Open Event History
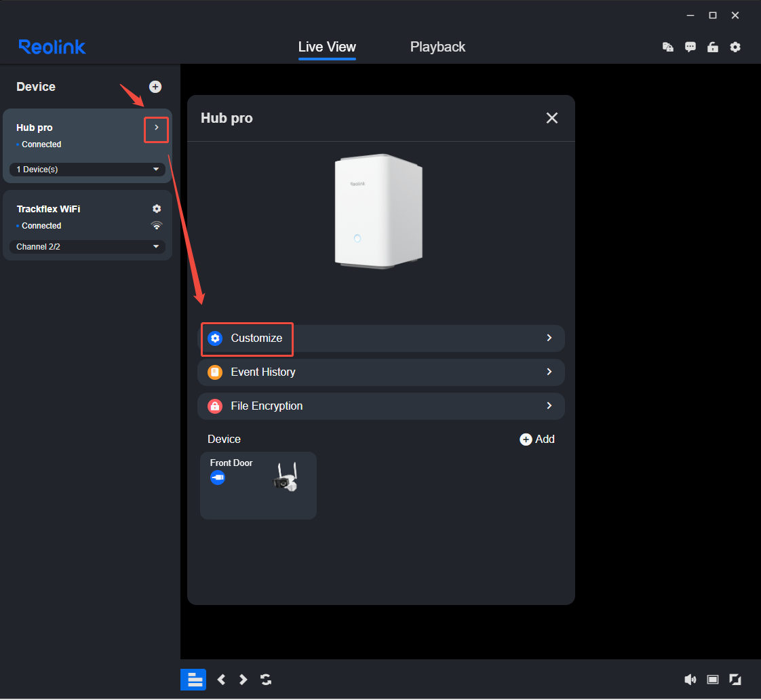The width and height of the screenshot is (761, 700). [x=381, y=372]
